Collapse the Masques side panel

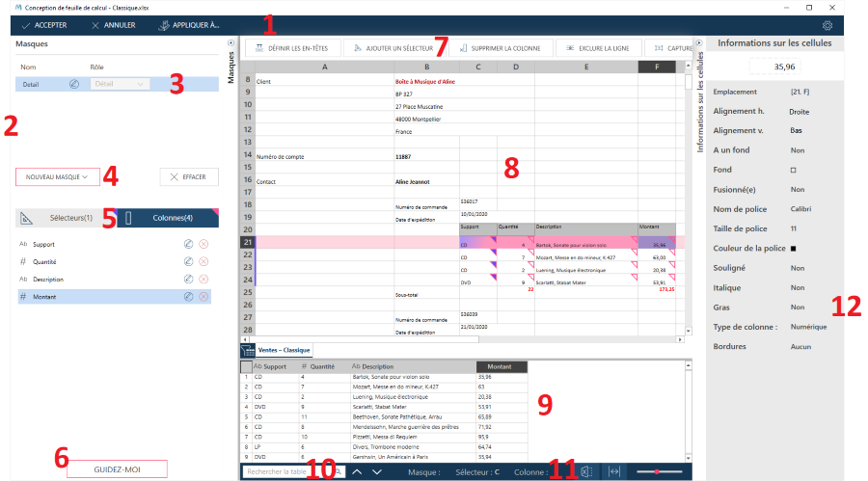point(231,42)
